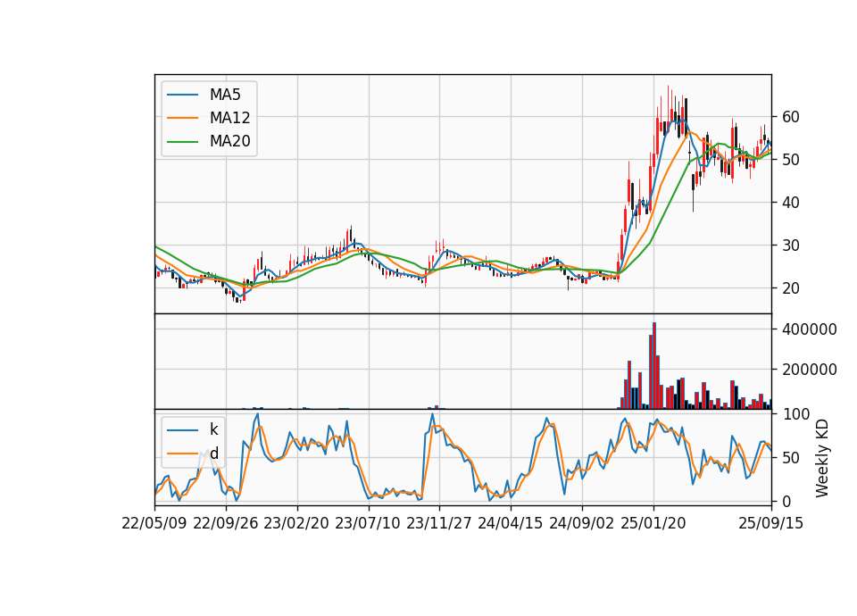
Task: Click the price axis value 40
Action: 791,203
